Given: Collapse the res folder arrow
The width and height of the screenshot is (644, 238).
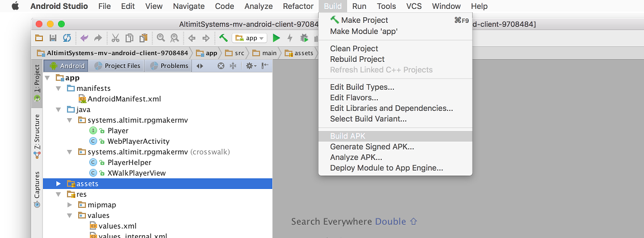Looking at the screenshot, I should pyautogui.click(x=59, y=195).
